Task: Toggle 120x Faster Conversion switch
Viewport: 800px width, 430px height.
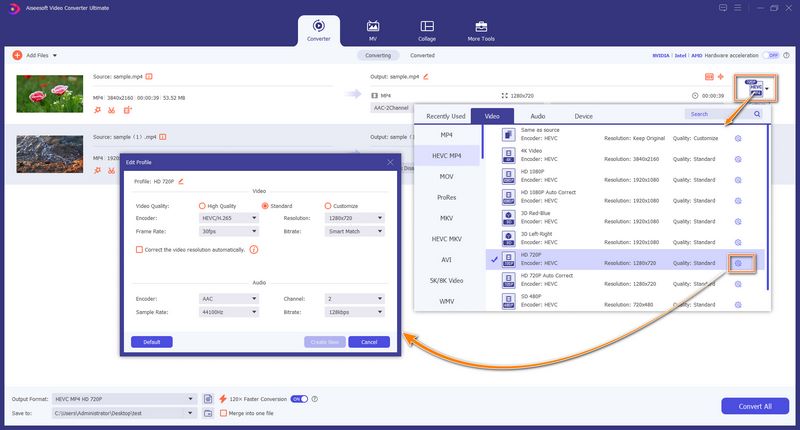Action: coord(299,399)
